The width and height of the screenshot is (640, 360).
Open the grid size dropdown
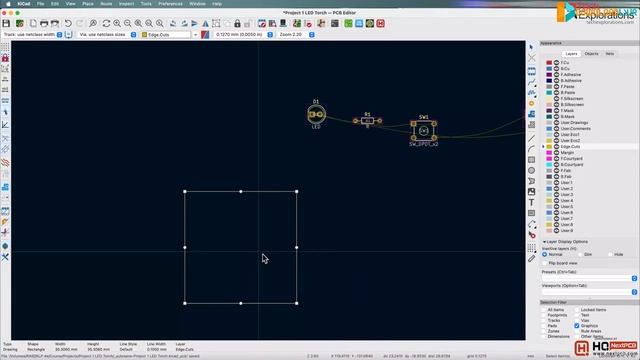[x=270, y=35]
